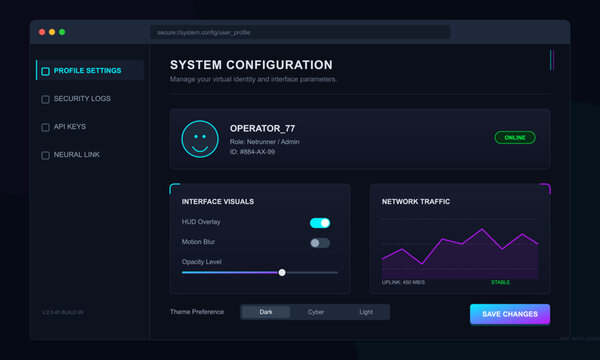Click the Neural Link square icon
The image size is (600, 360).
click(45, 155)
